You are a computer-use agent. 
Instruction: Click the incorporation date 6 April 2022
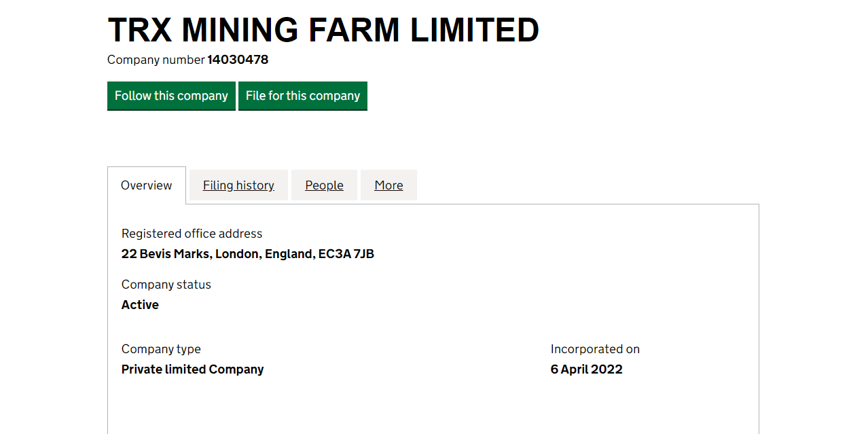pos(586,369)
